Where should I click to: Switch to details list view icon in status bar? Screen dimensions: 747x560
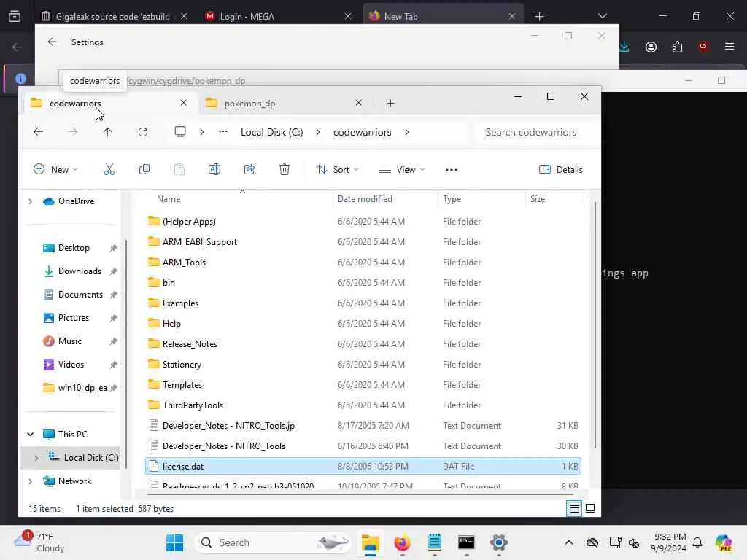(x=575, y=508)
